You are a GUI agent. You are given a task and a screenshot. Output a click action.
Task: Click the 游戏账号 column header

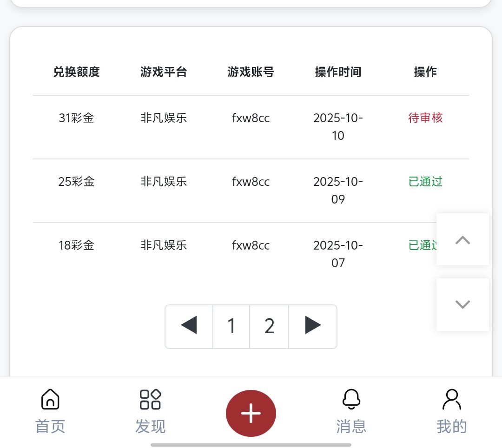click(251, 72)
